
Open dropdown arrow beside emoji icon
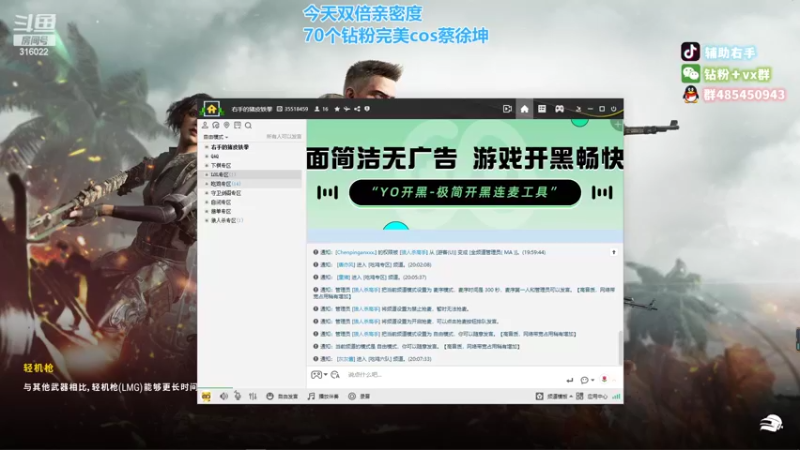[x=326, y=375]
